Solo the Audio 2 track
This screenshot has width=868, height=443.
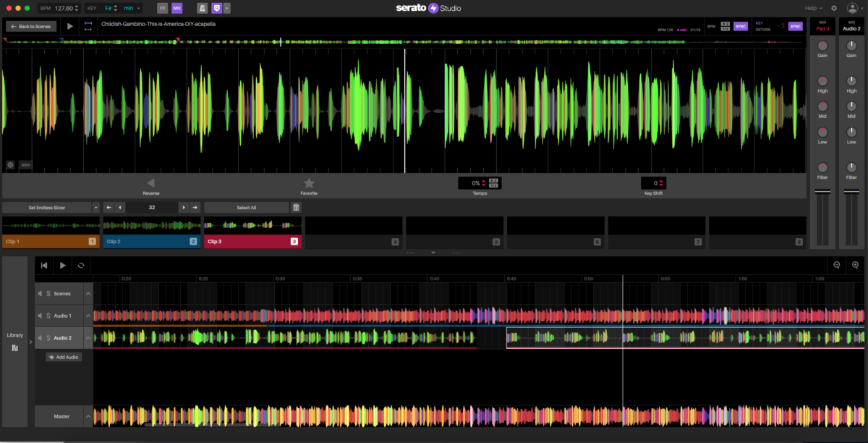click(48, 338)
